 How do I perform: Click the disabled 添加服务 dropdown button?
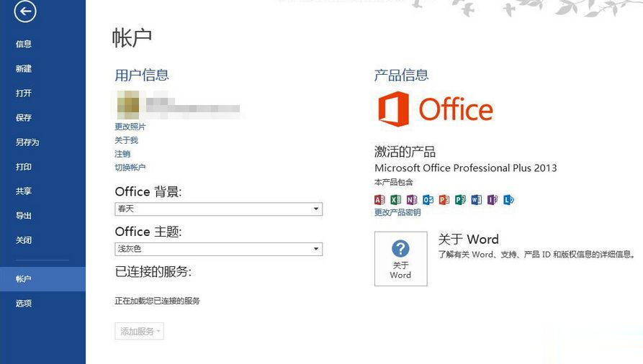[140, 331]
